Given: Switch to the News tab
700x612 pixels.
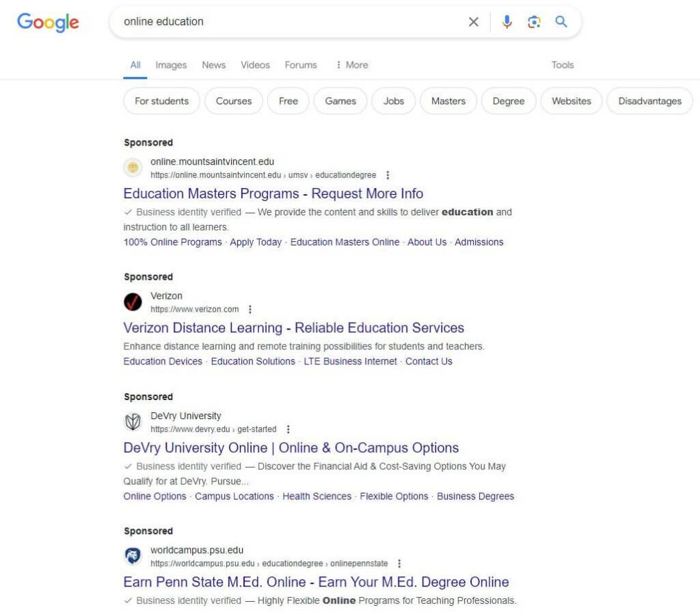Looking at the screenshot, I should [x=213, y=65].
